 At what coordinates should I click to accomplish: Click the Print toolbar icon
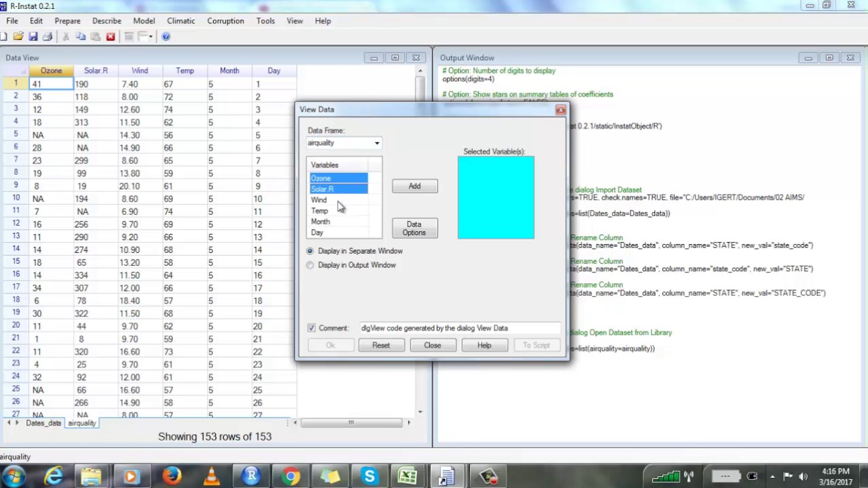(x=47, y=37)
